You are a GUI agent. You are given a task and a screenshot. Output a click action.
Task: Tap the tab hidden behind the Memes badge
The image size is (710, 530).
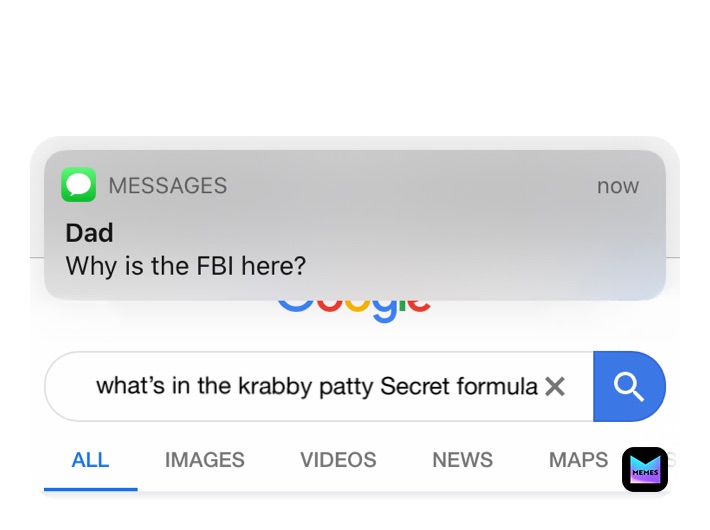point(672,461)
